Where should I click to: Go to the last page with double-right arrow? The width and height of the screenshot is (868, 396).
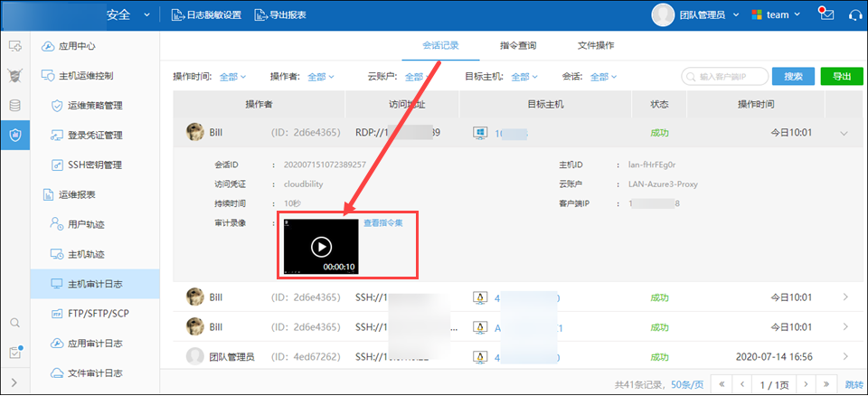tap(826, 383)
